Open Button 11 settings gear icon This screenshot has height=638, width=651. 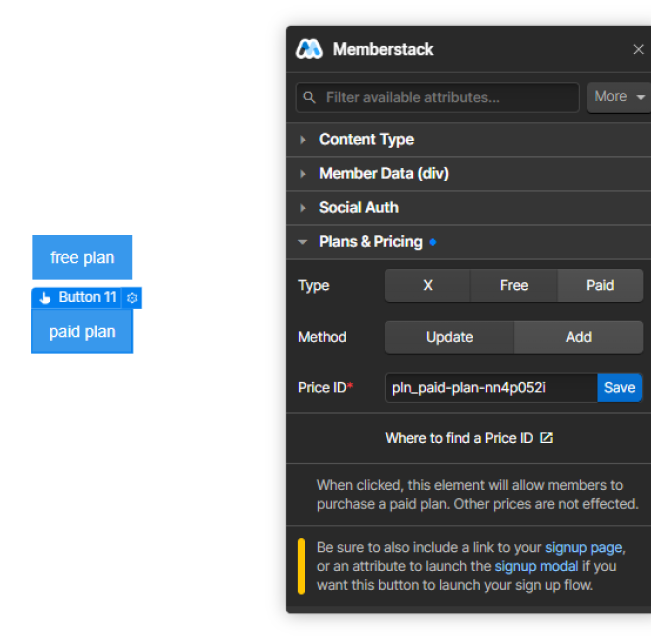click(132, 298)
